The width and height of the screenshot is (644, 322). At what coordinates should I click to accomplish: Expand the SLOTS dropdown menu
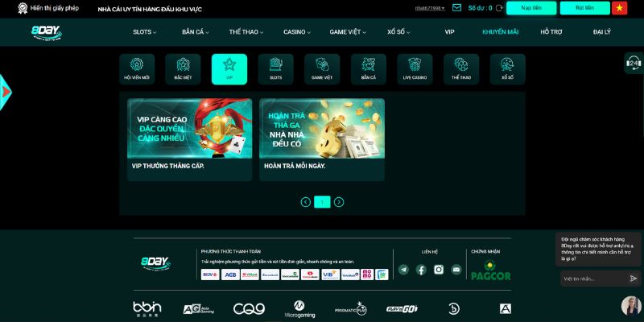pos(144,32)
